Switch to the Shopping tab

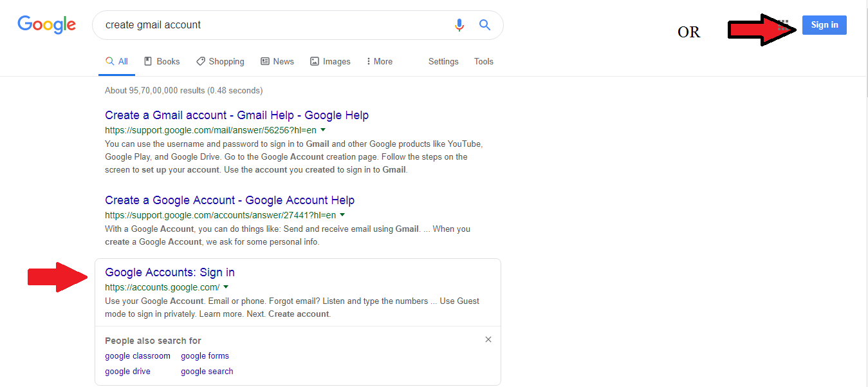(220, 62)
